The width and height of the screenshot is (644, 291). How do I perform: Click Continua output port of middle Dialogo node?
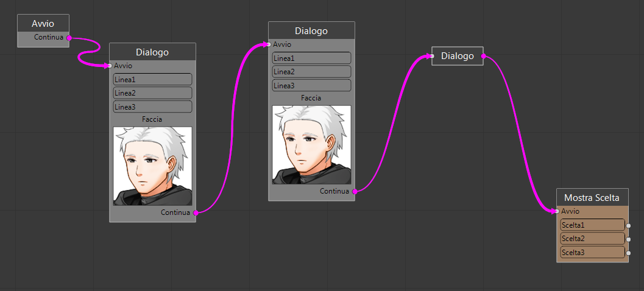tap(355, 191)
